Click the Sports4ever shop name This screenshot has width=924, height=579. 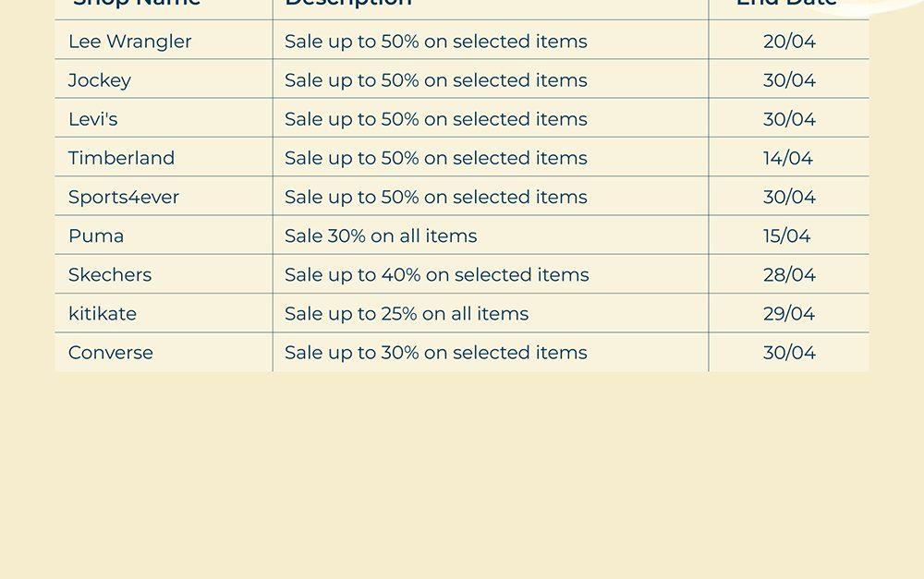[x=124, y=197]
